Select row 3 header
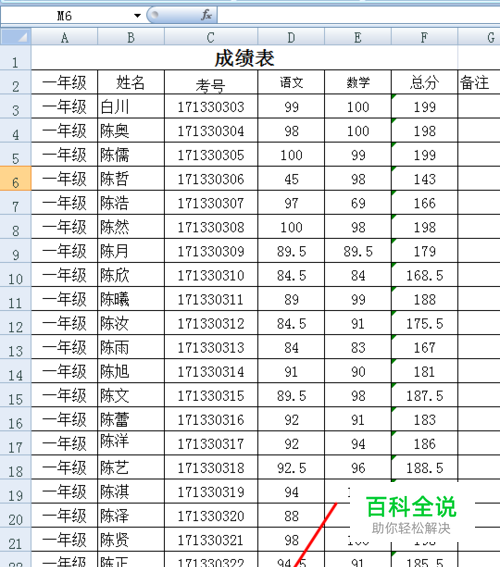 pyautogui.click(x=16, y=106)
